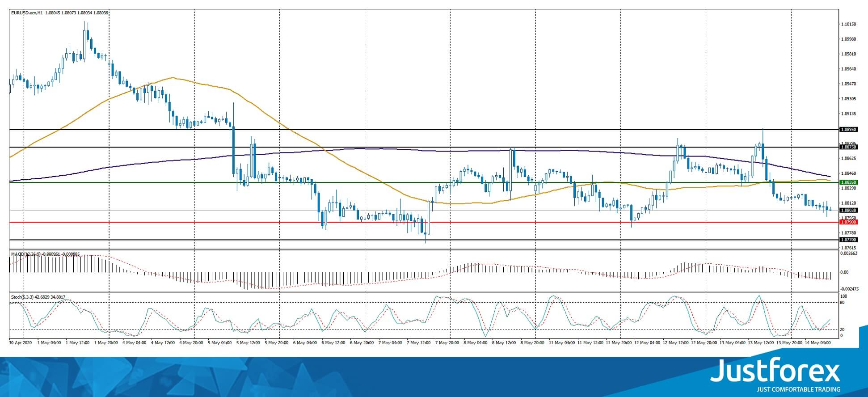868x397 pixels.
Task: Click the 1.07615 price axis label
Action: click(848, 248)
